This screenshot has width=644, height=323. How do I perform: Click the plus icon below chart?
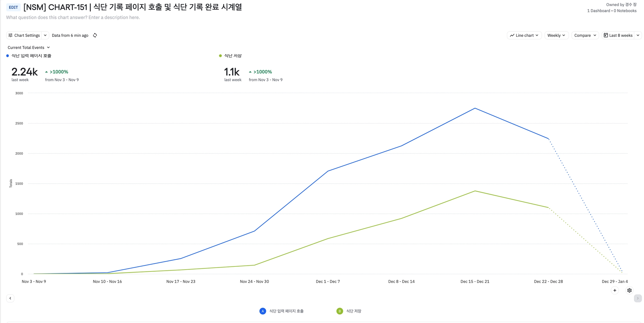(x=615, y=290)
